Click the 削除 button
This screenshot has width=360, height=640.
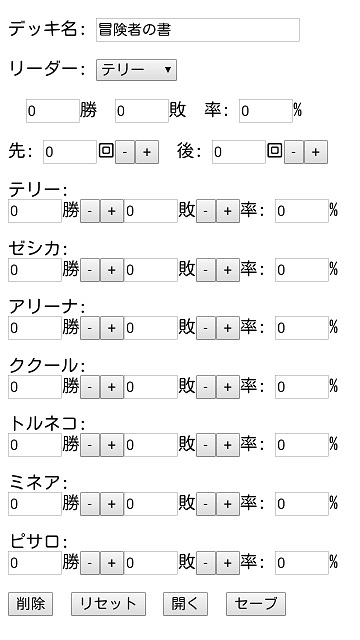pos(31,604)
